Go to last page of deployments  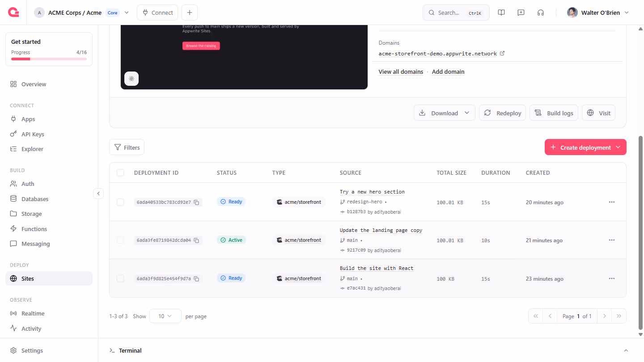pyautogui.click(x=619, y=316)
